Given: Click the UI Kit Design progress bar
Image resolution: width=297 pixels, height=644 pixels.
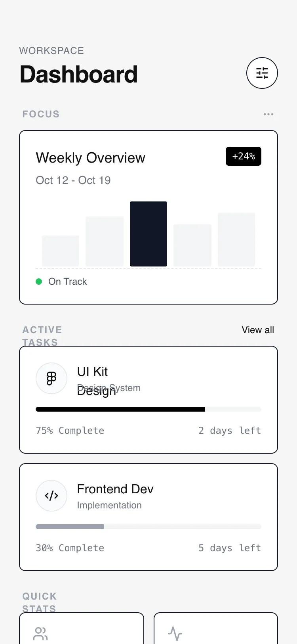Looking at the screenshot, I should click(148, 409).
